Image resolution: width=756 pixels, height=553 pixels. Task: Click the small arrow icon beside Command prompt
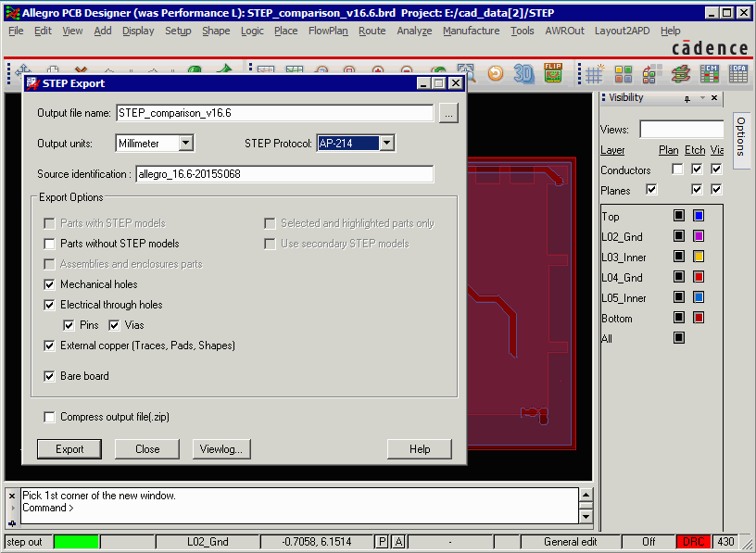point(12,508)
